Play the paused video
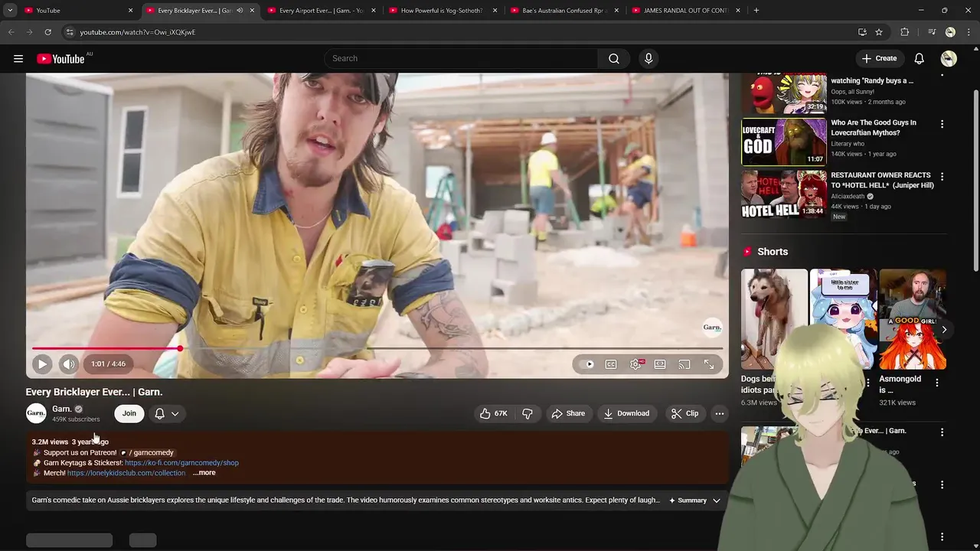 (42, 364)
